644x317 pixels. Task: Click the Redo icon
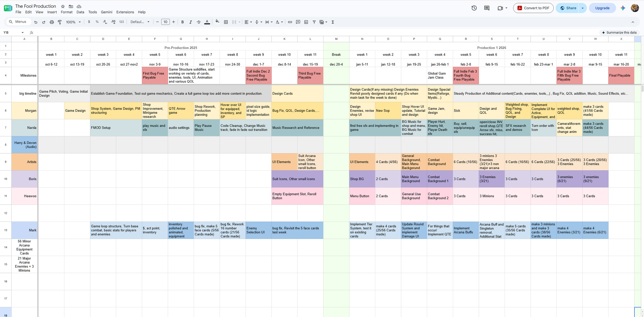pyautogui.click(x=44, y=22)
